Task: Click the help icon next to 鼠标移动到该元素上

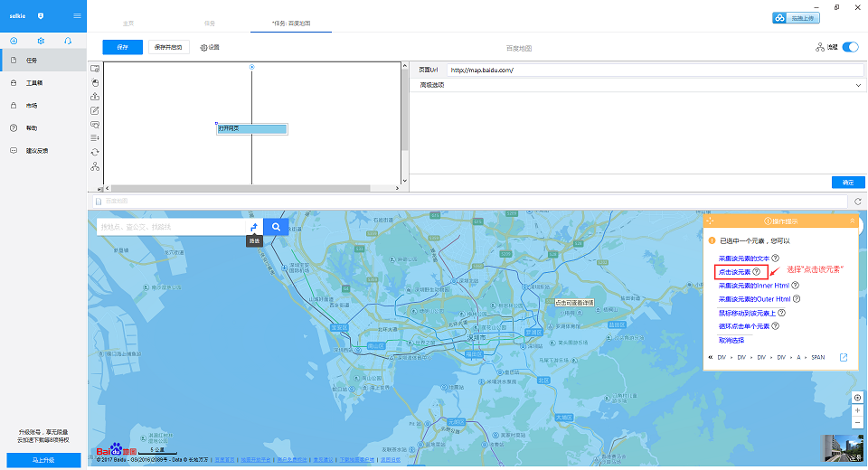Action: click(x=781, y=313)
